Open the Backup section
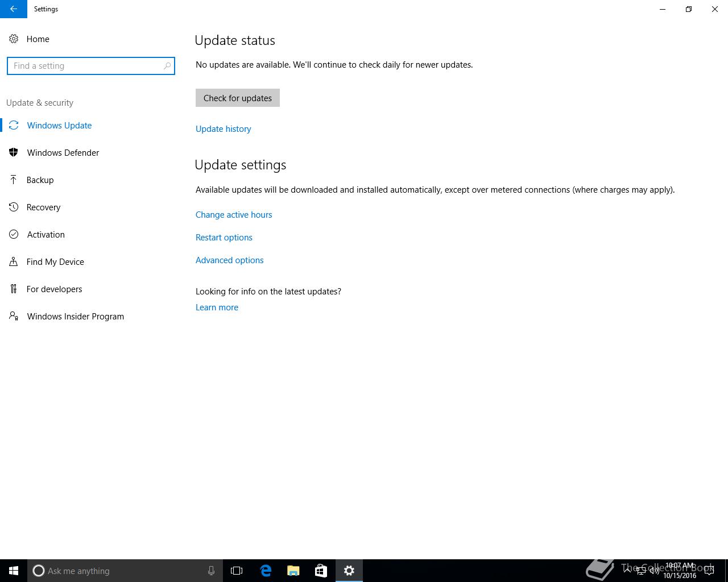The image size is (728, 582). coord(40,180)
